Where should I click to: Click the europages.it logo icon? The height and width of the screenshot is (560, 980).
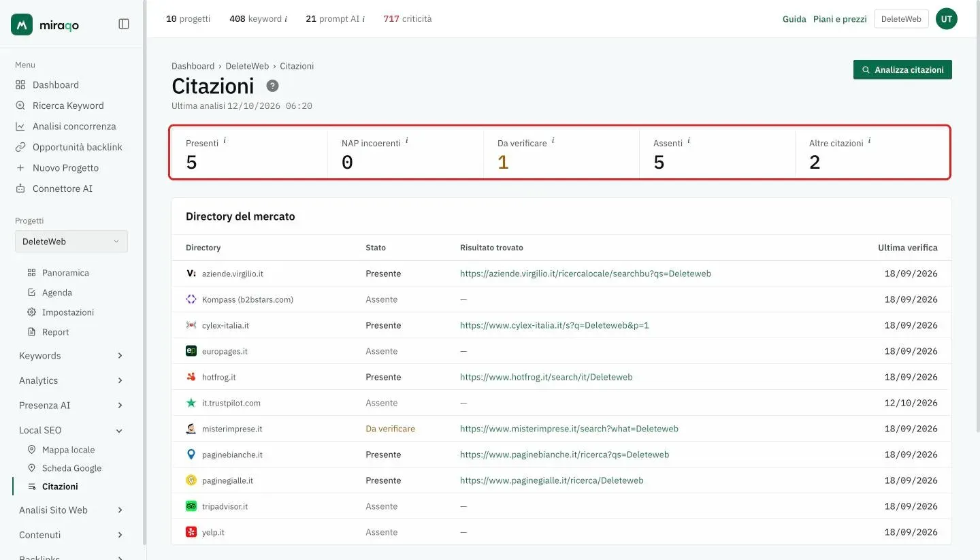pos(191,351)
